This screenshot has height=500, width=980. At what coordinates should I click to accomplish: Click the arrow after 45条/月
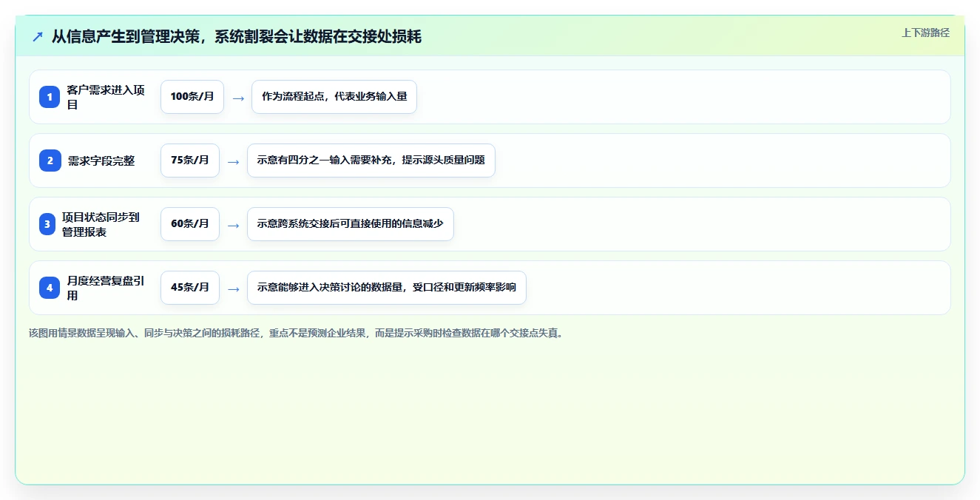coord(234,288)
